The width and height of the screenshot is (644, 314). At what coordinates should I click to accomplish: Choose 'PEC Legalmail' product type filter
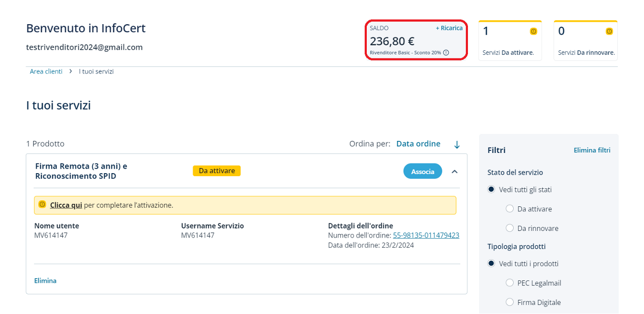click(x=510, y=283)
